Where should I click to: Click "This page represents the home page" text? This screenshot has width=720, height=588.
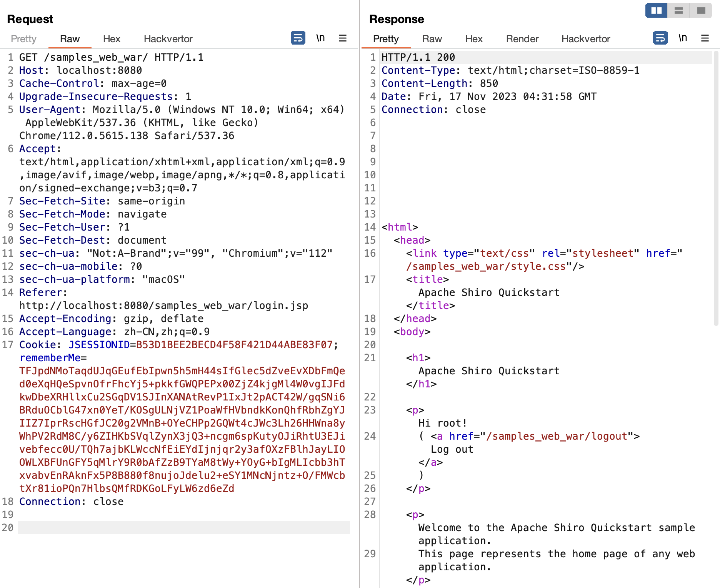(557, 560)
